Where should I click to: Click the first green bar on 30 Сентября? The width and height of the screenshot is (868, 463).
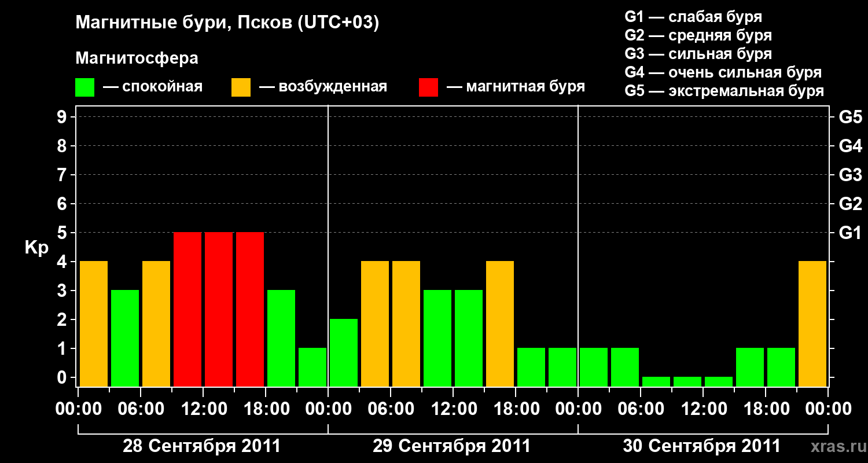pyautogui.click(x=594, y=367)
